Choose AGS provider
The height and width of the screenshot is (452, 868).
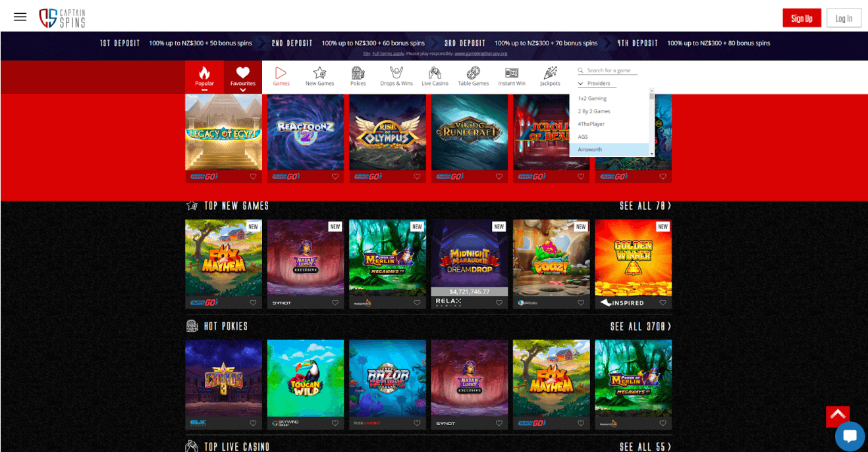pos(609,137)
